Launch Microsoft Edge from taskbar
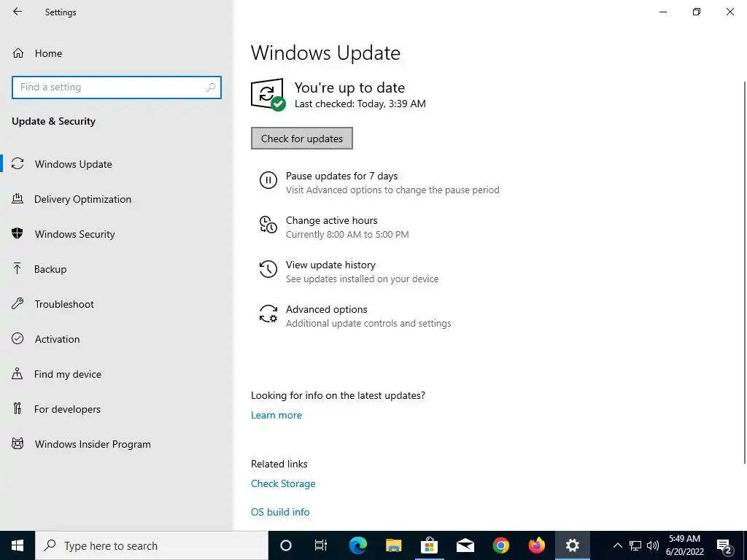Screen dimensions: 747x560 point(357,545)
